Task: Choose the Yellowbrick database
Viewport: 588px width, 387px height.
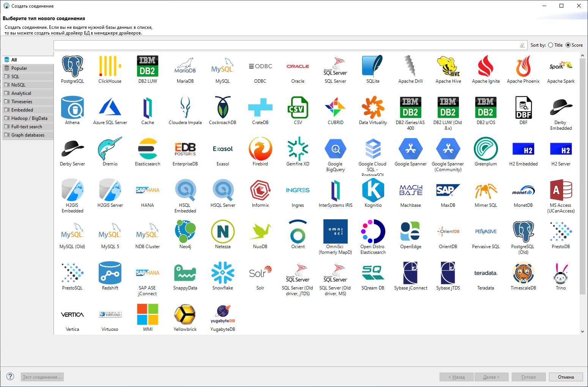Action: [185, 315]
